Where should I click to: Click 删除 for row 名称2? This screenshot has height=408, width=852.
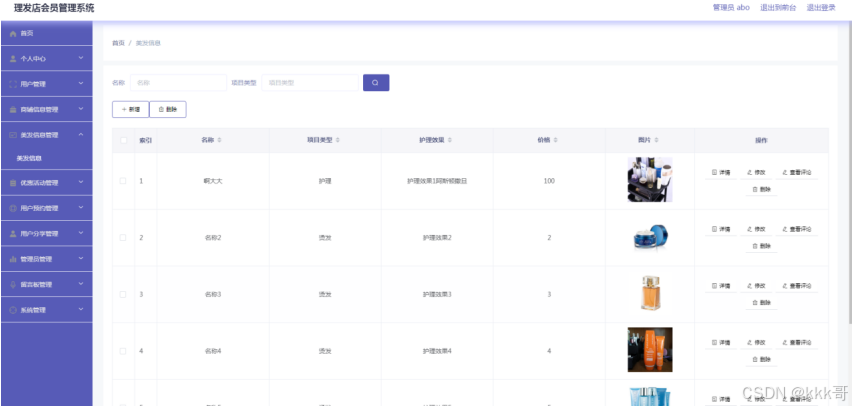tap(761, 246)
